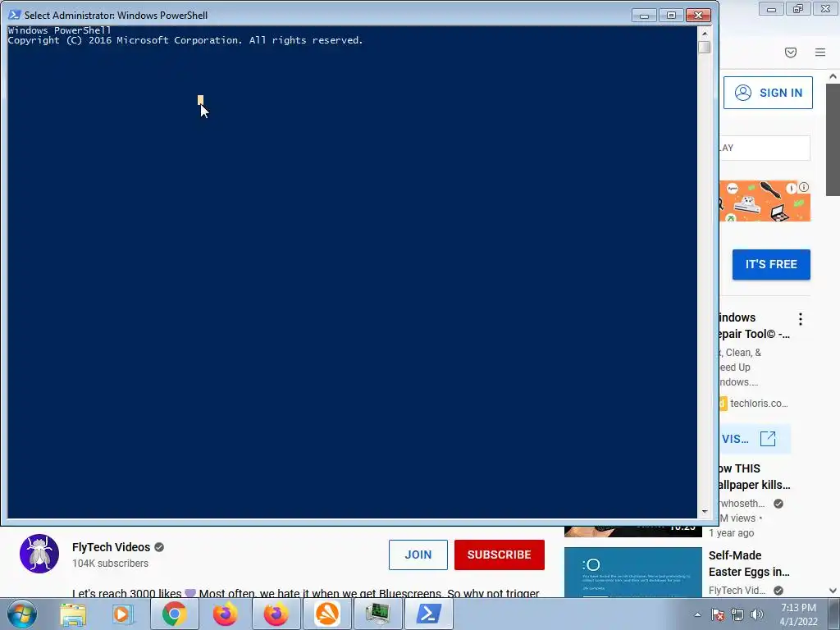Open the network tray icon

737,614
